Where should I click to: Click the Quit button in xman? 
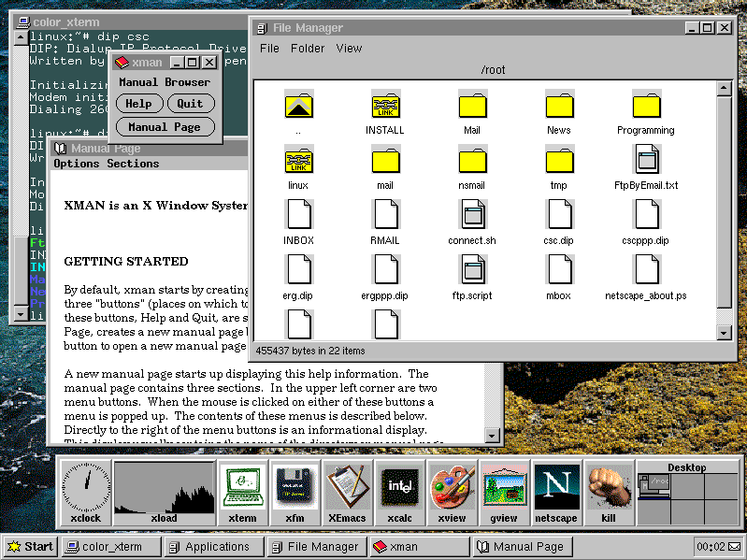[x=190, y=104]
